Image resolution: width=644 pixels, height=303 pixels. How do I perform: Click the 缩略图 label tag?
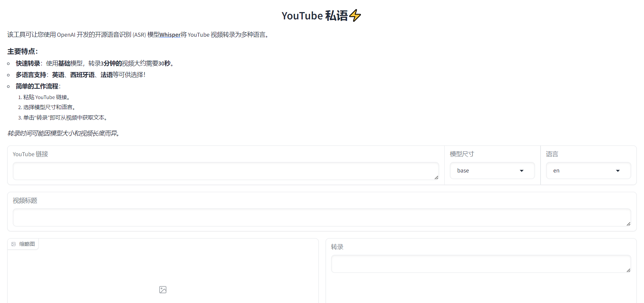click(27, 244)
